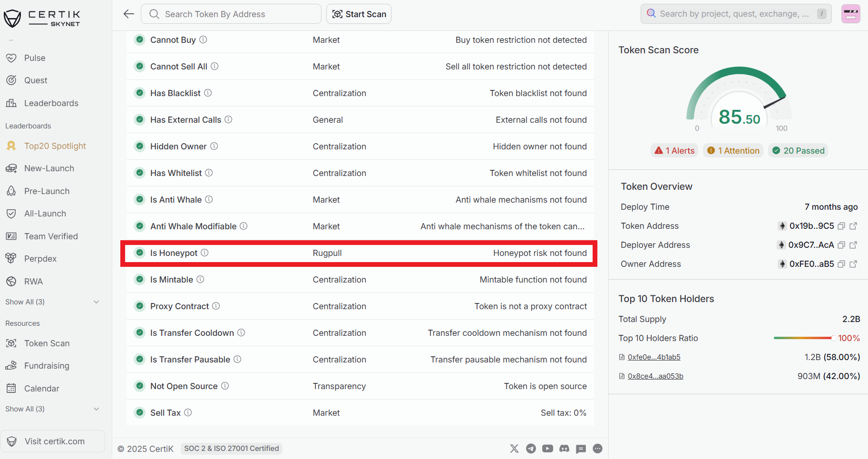Open holder address 0xfe0e...4b1ab5 link
The height and width of the screenshot is (459, 868).
click(x=653, y=357)
